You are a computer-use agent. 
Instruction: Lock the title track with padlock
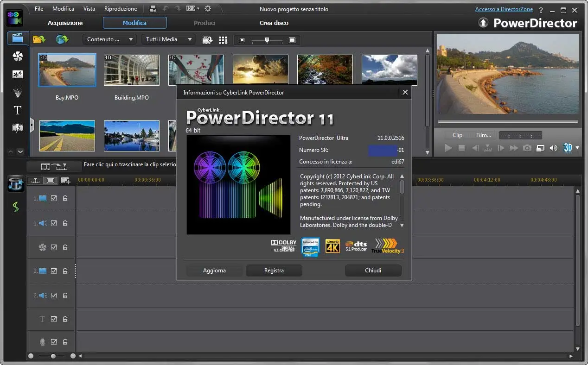click(65, 319)
